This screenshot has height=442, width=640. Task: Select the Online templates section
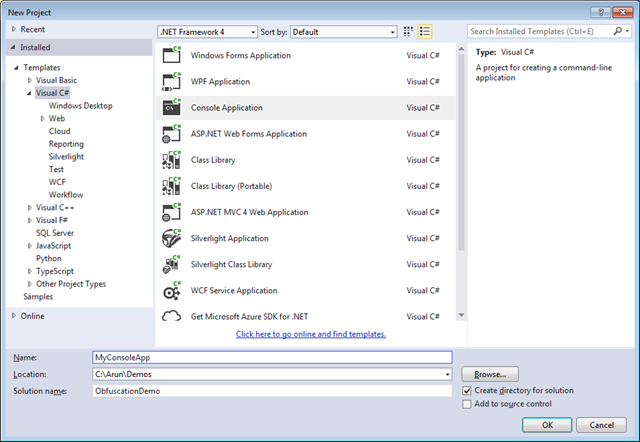point(32,316)
